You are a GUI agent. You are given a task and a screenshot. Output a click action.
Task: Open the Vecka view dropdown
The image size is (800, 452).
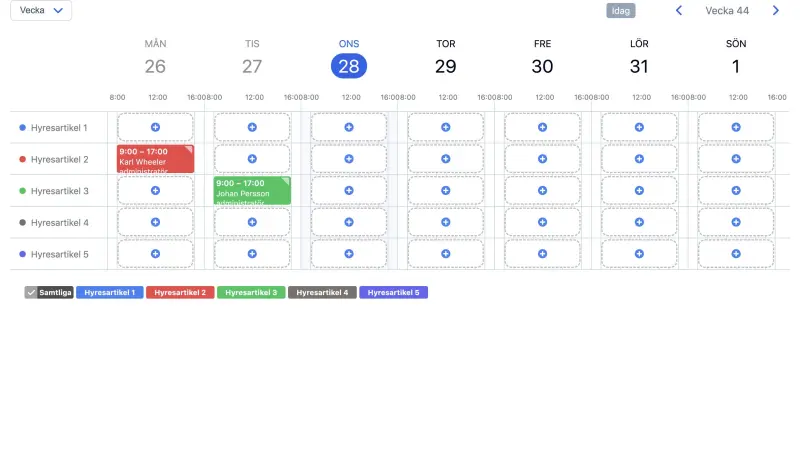41,10
